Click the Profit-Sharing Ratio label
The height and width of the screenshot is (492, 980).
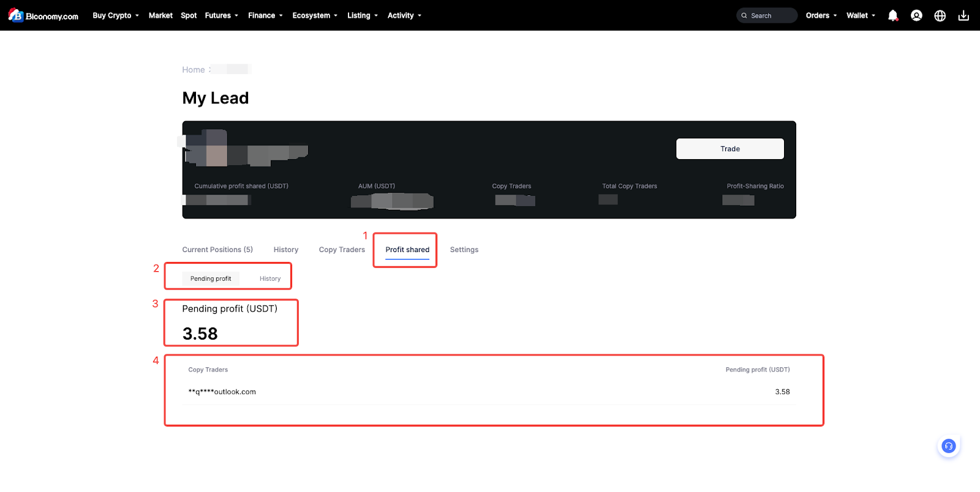click(x=755, y=186)
